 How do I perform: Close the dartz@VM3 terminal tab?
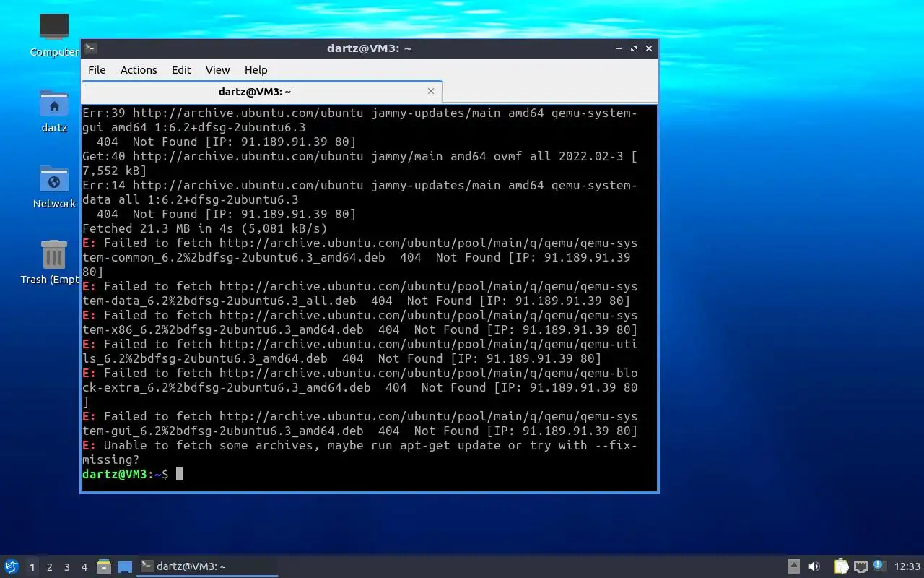431,91
